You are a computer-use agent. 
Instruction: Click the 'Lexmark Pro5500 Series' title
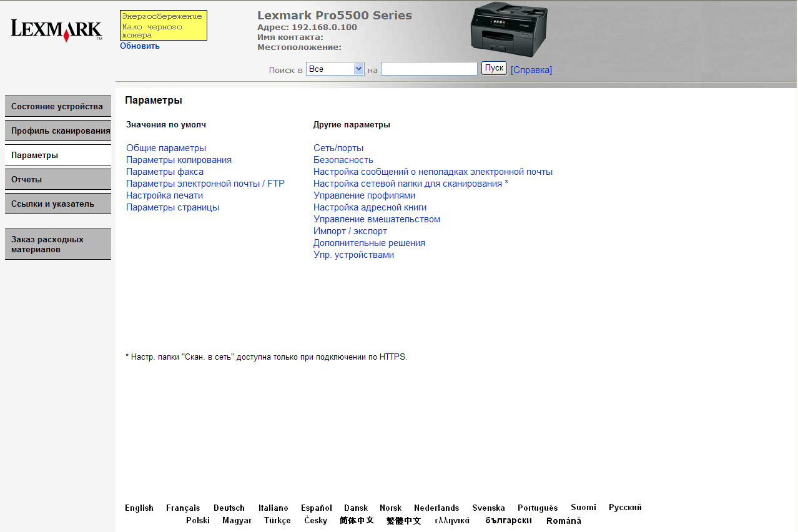coord(335,16)
